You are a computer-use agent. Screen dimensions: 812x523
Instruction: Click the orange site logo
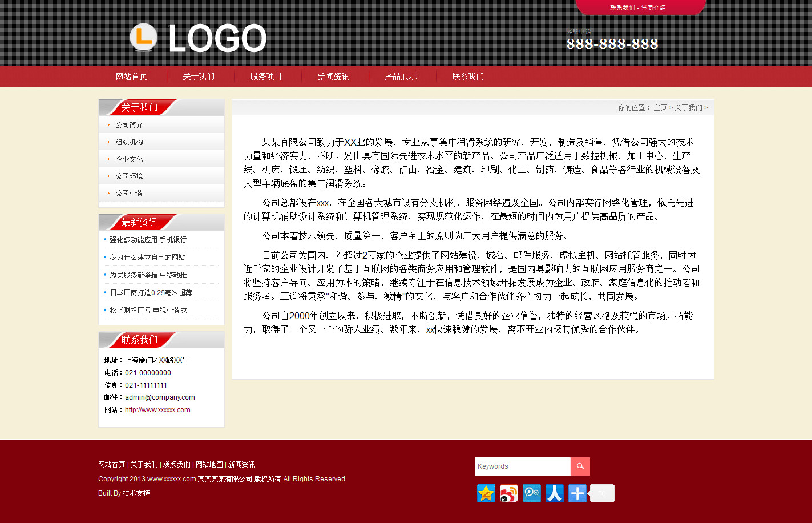pos(197,38)
